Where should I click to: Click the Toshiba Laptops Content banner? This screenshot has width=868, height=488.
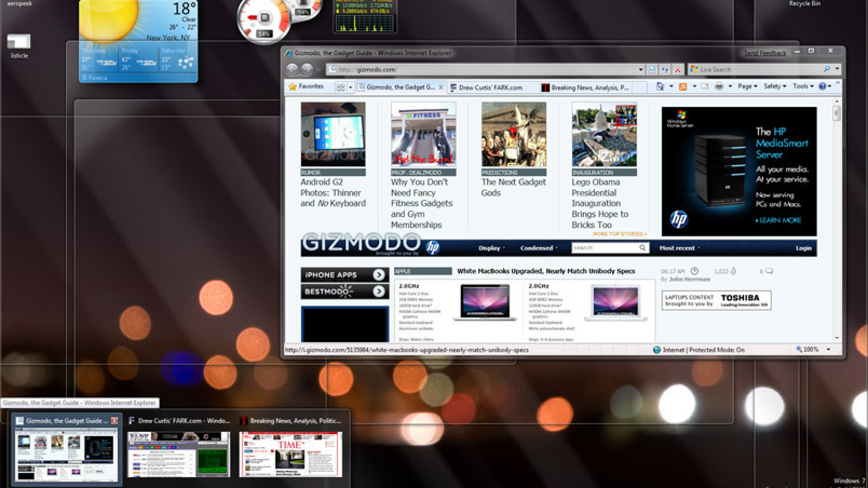(x=716, y=300)
